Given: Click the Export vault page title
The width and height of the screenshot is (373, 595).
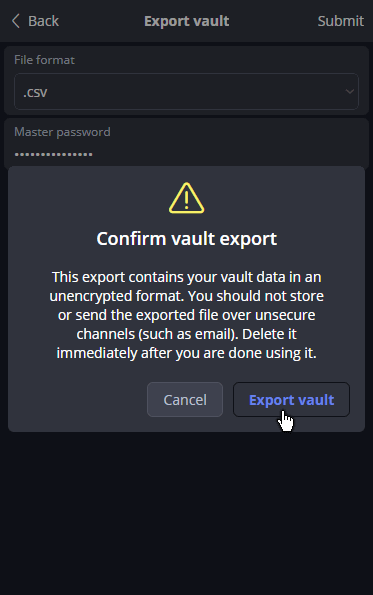Looking at the screenshot, I should [x=186, y=21].
